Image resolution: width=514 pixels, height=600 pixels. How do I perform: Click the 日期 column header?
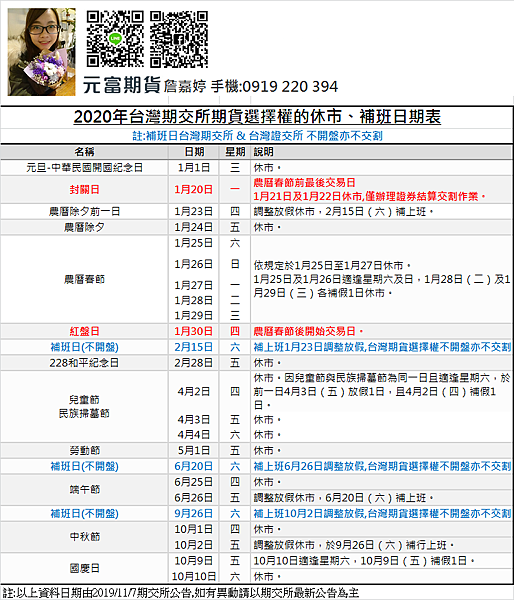[x=194, y=152]
